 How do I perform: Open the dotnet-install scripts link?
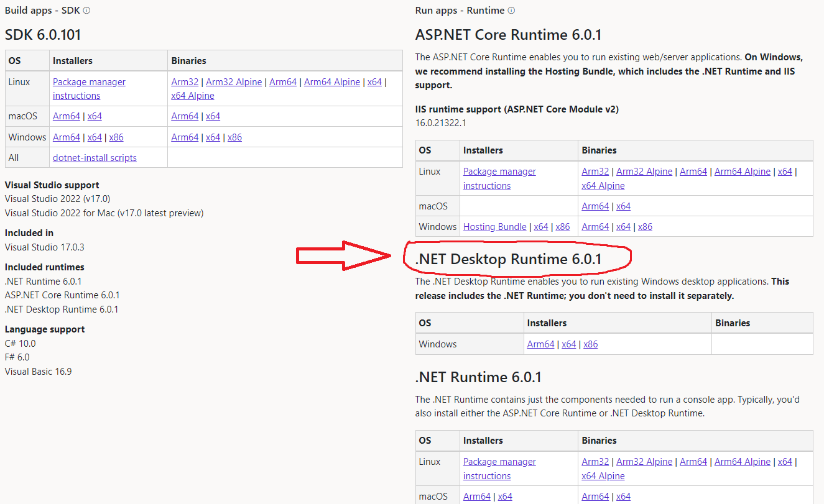[x=95, y=158]
